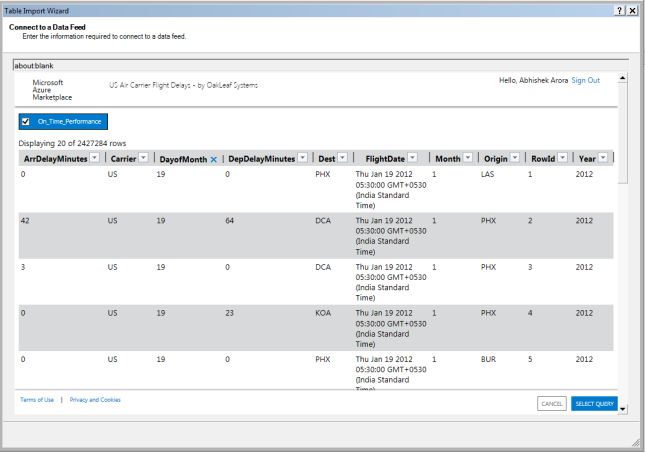Open the Carrier column filter dropdown

[142, 159]
